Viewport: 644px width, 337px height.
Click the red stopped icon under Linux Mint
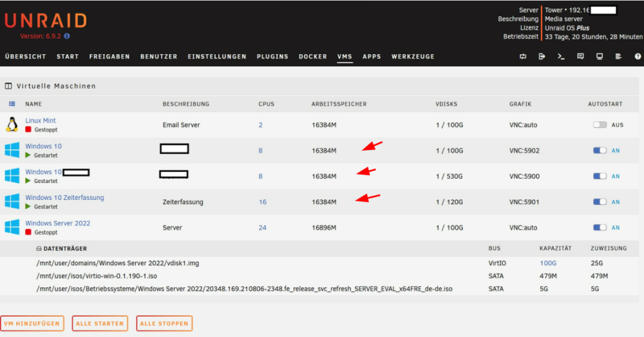pos(28,130)
